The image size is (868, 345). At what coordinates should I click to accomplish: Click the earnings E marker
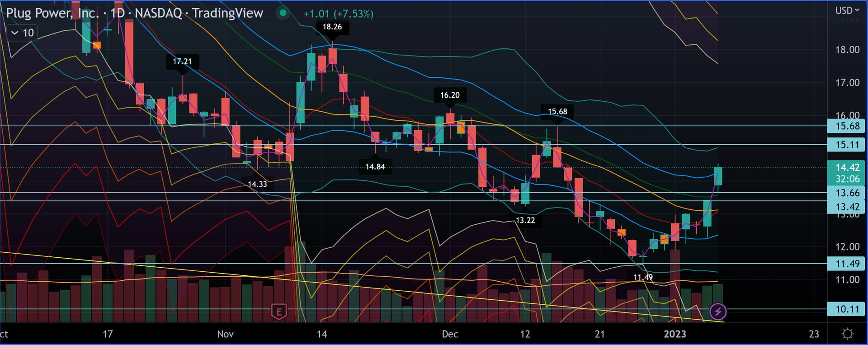pyautogui.click(x=279, y=312)
